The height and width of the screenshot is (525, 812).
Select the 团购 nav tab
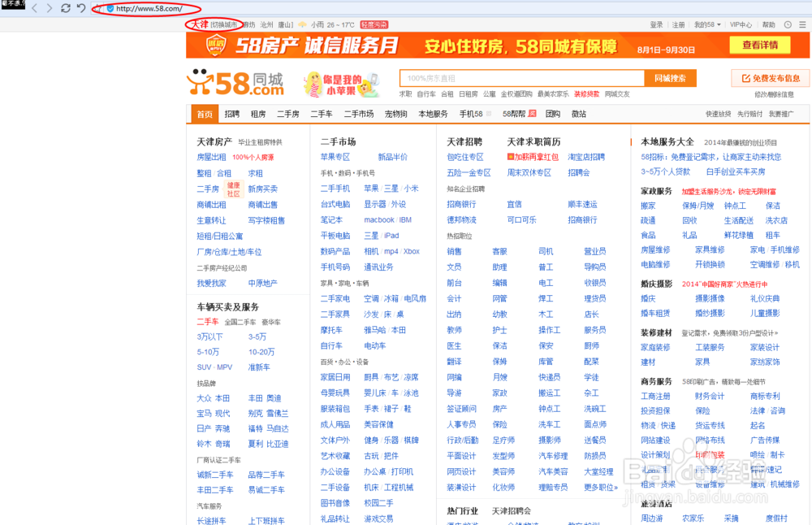[552, 114]
